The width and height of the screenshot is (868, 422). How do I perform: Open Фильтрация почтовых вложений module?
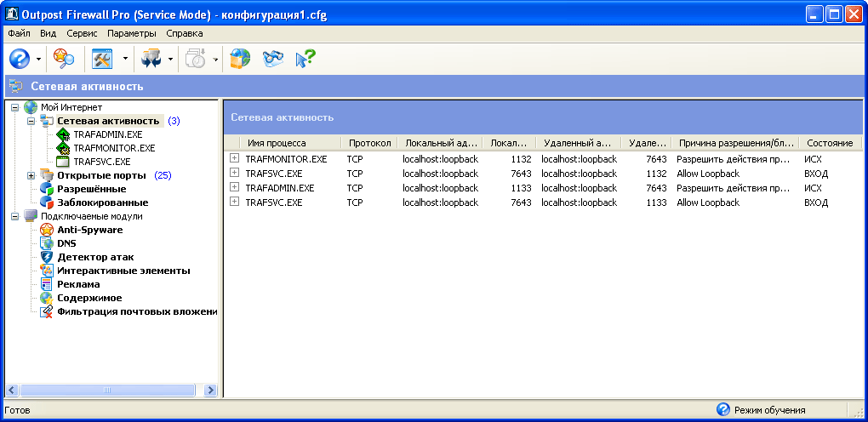pos(137,311)
